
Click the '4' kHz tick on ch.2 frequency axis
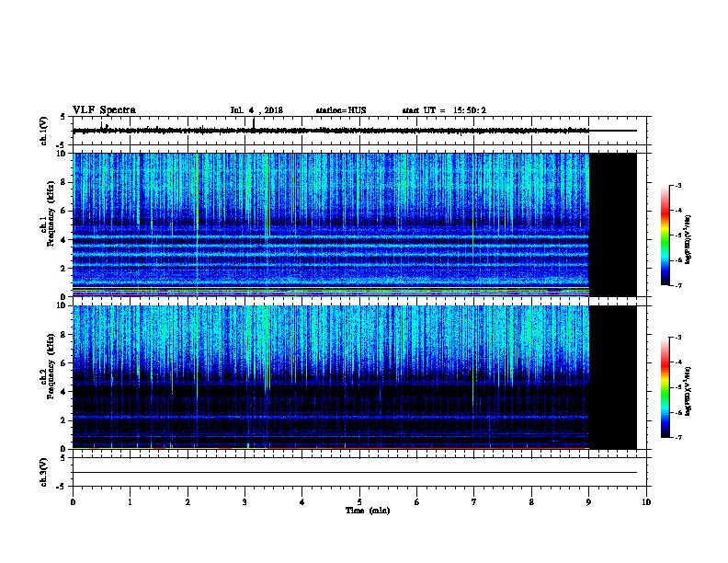64,392
